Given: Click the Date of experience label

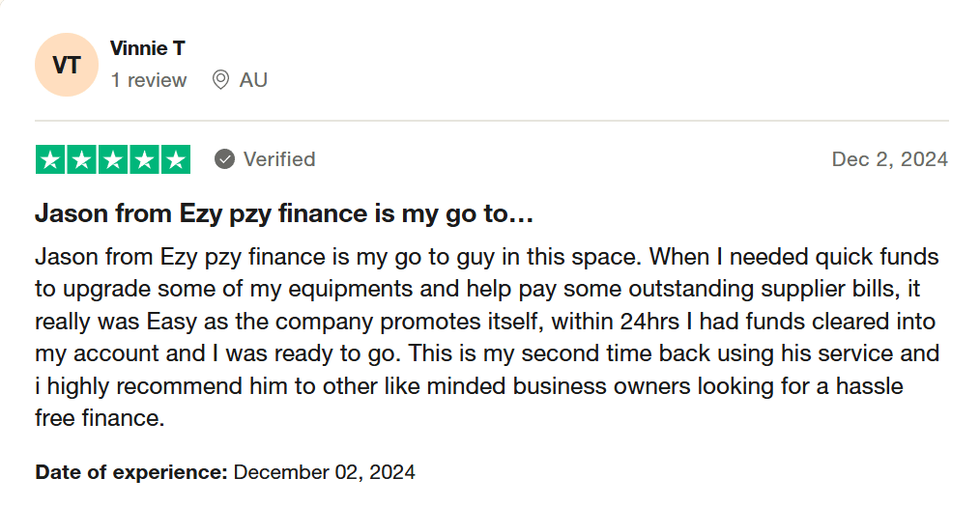Looking at the screenshot, I should [x=131, y=472].
